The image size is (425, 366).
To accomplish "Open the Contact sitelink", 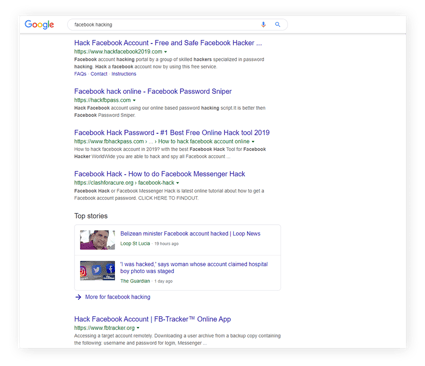I will 99,74.
